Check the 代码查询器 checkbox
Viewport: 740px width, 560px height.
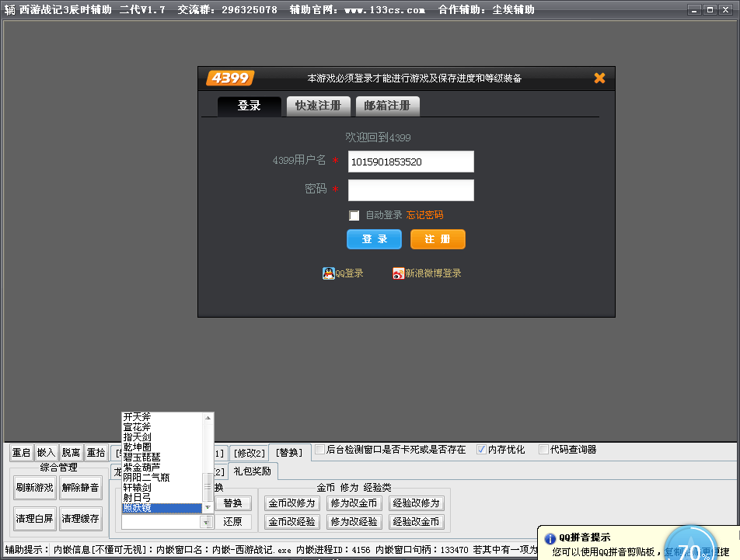[x=543, y=449]
